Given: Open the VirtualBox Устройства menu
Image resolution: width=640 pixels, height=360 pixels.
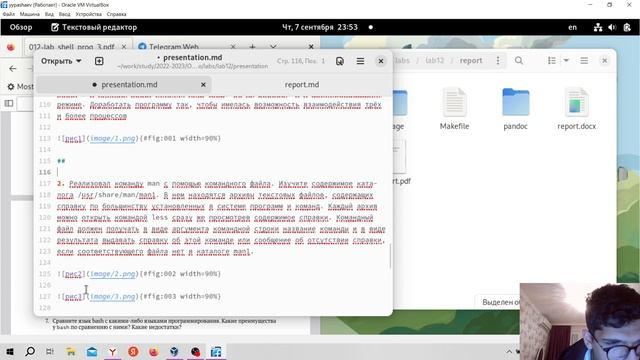Looking at the screenshot, I should [89, 14].
